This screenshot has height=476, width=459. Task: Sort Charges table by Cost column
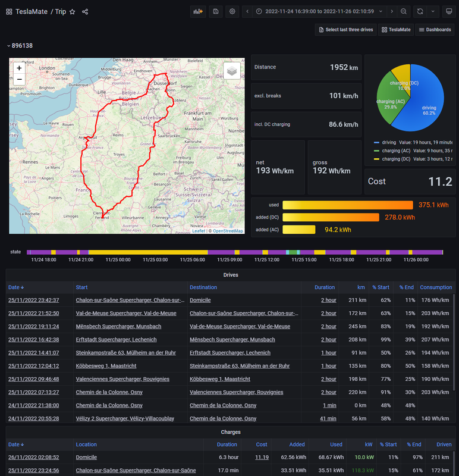tap(262, 444)
